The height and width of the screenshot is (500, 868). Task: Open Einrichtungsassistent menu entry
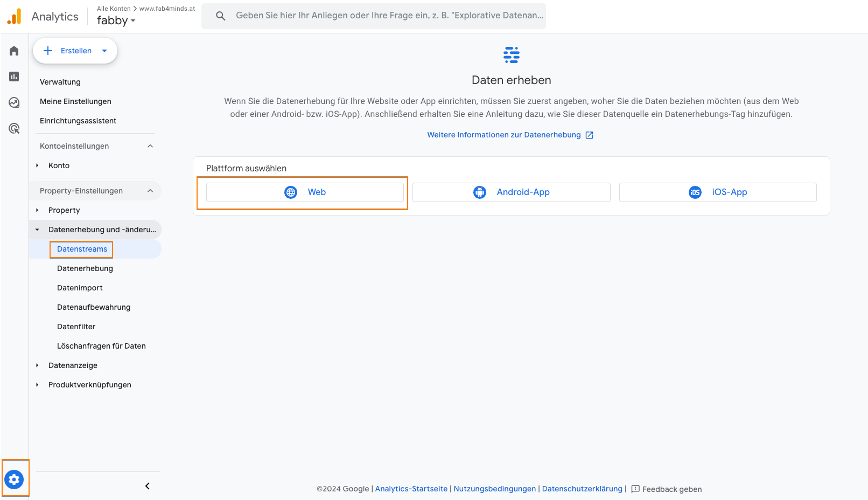pos(78,121)
